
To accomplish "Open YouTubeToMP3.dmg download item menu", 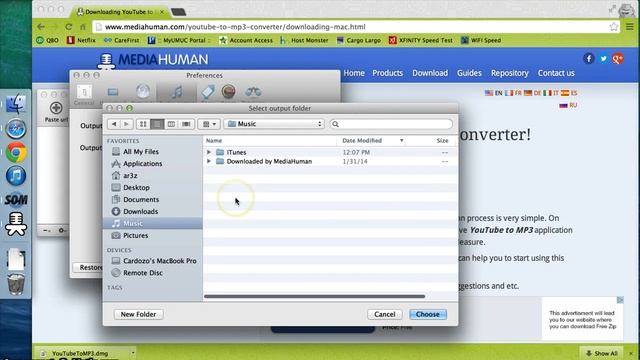I will click(133, 353).
